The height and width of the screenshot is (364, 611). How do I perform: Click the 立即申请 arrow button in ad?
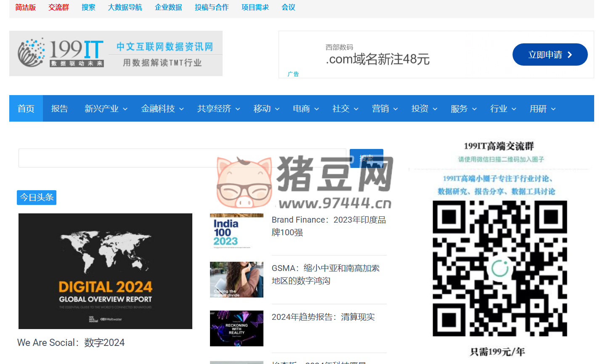(550, 54)
